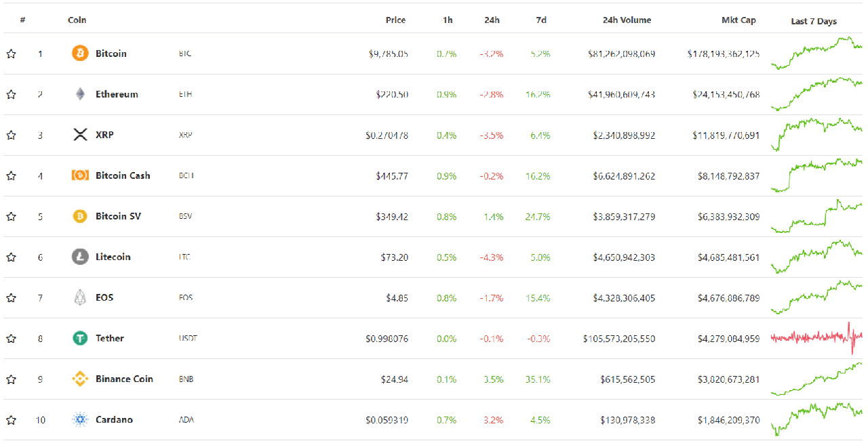Viewport: 868px width, 443px height.
Task: Favorite Bitcoin with its star
Action: pyautogui.click(x=11, y=54)
